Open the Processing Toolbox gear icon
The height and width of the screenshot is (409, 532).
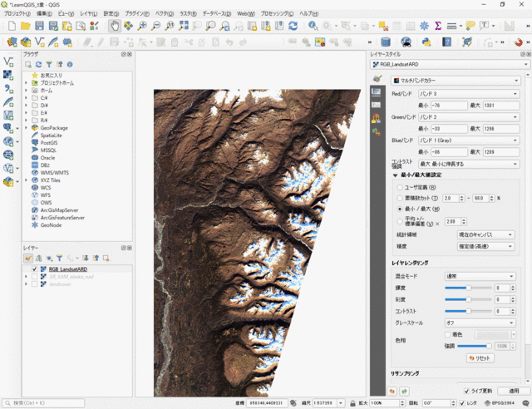(424, 26)
